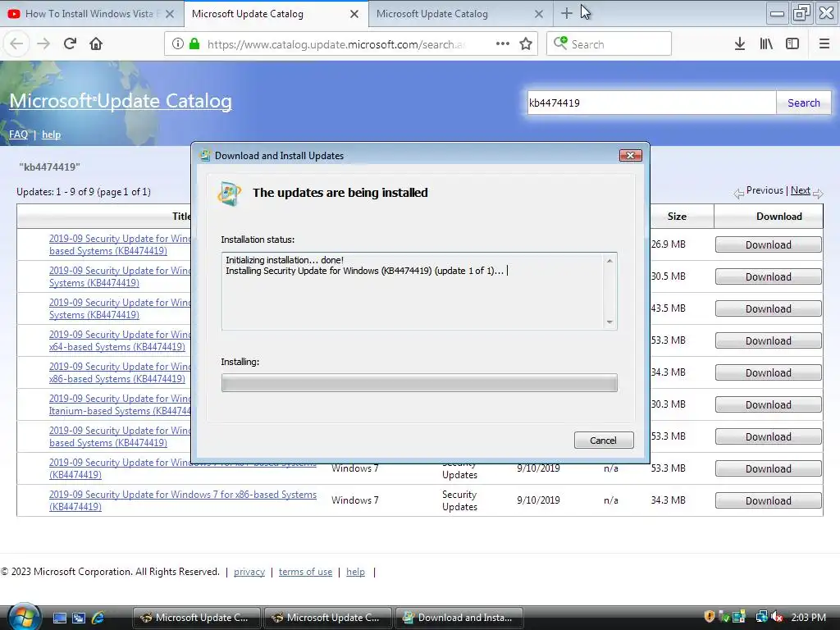This screenshot has height=630, width=840.
Task: Close the Download and Install Updates dialog
Action: pyautogui.click(x=631, y=155)
